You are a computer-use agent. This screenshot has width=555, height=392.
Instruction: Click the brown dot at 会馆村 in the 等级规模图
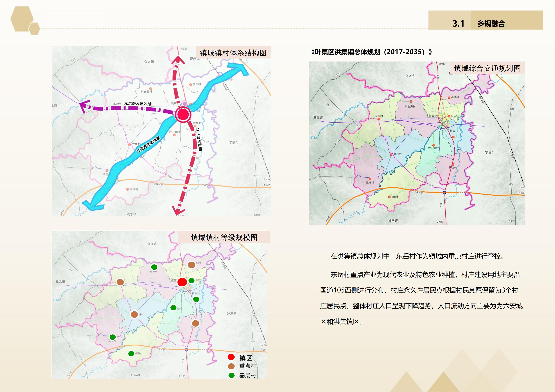pyautogui.click(x=191, y=265)
